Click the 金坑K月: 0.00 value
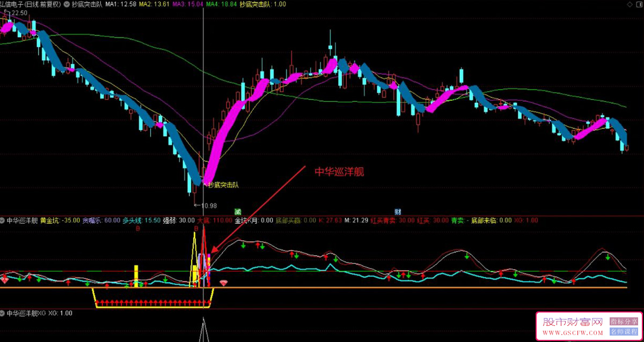This screenshot has height=342, width=644. click(x=254, y=220)
